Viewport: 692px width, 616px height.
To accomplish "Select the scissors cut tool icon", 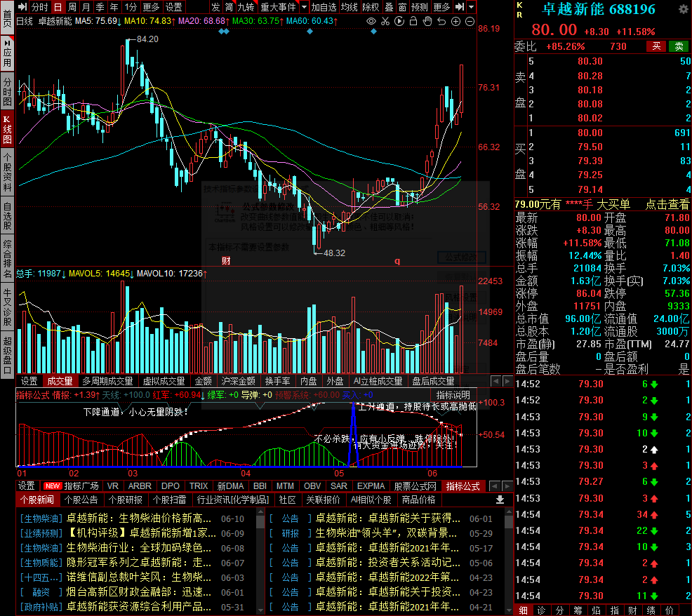I will [385, 21].
